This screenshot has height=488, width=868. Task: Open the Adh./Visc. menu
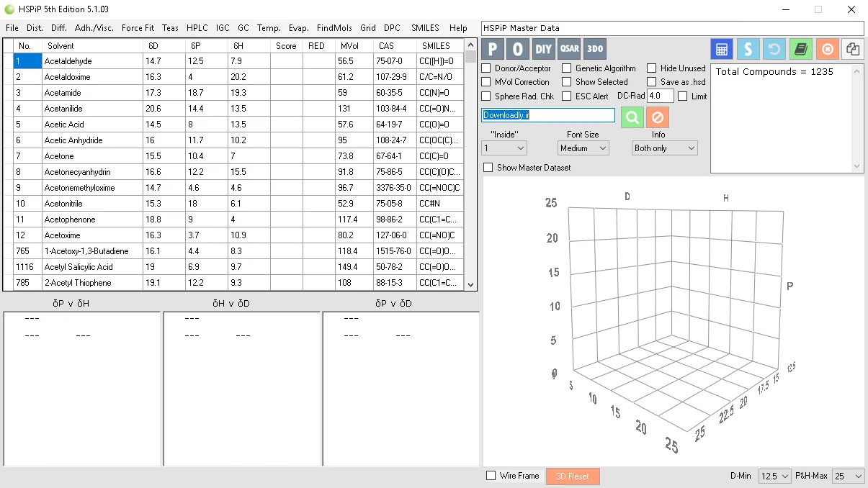pyautogui.click(x=94, y=28)
